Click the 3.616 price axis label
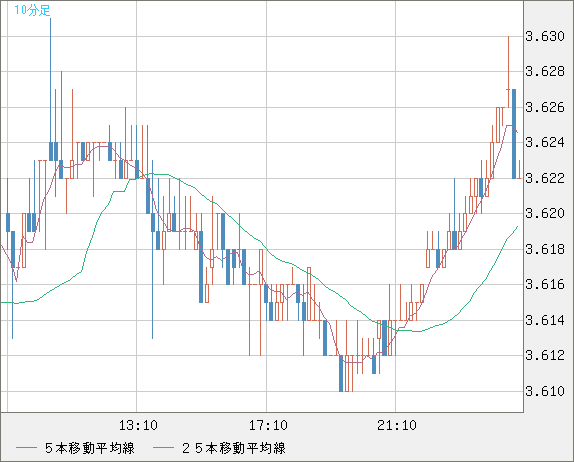 [545, 284]
